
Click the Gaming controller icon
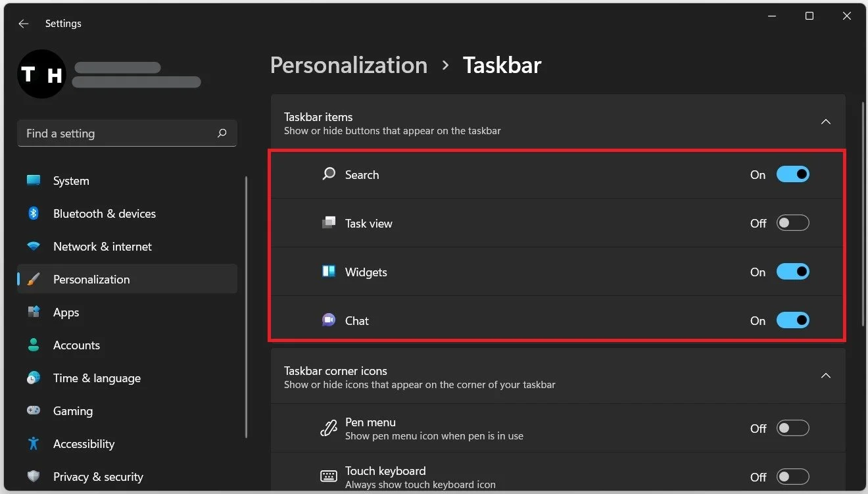click(x=34, y=411)
